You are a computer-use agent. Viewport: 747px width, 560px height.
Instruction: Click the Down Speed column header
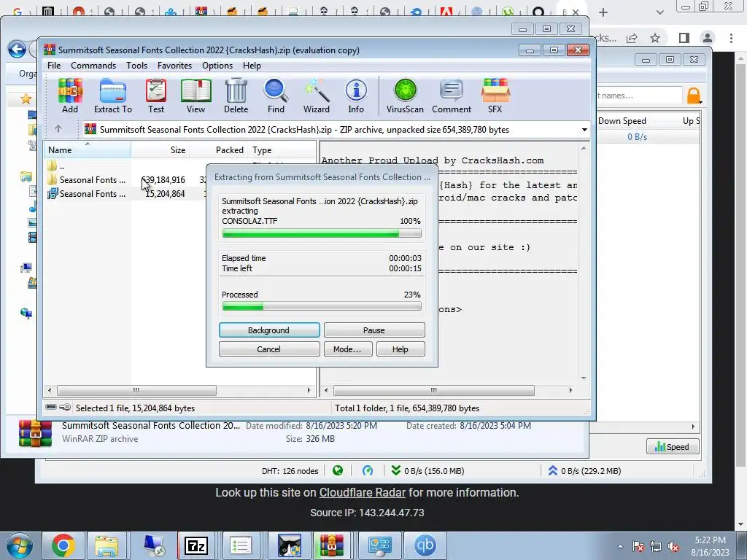[622, 121]
